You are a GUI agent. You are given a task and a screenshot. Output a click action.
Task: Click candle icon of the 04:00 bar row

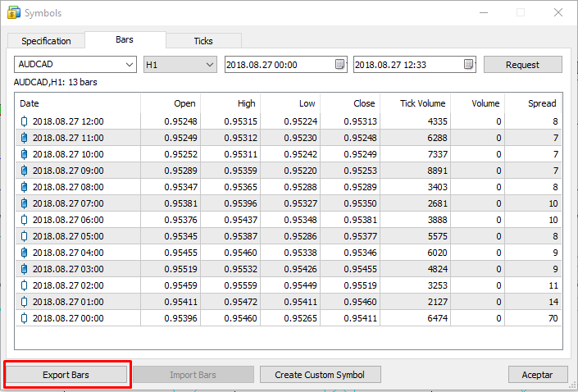(24, 253)
